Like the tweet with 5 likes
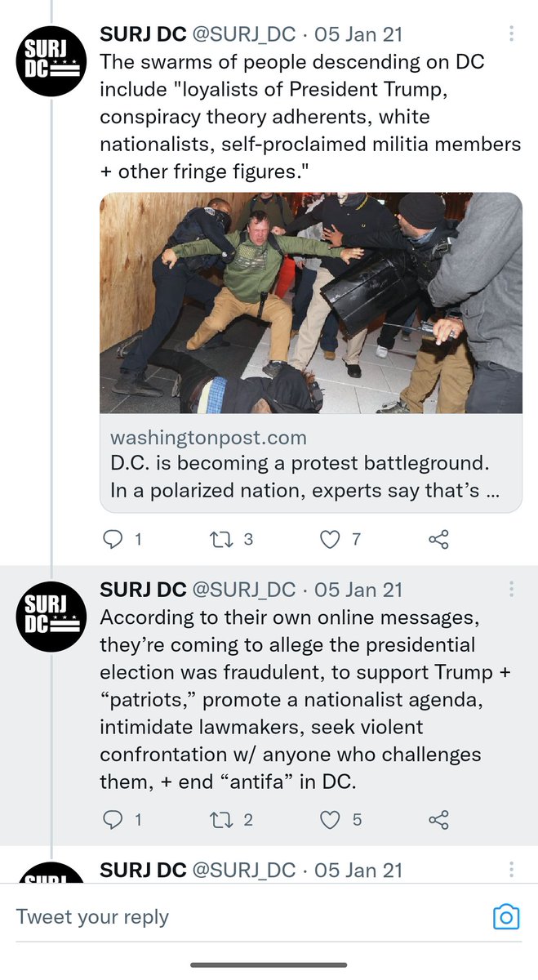 (x=329, y=819)
